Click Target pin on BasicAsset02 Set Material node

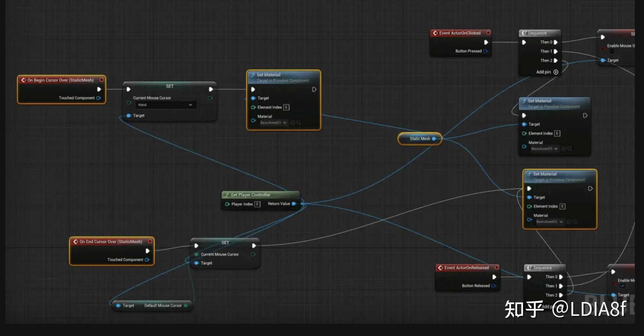point(529,198)
